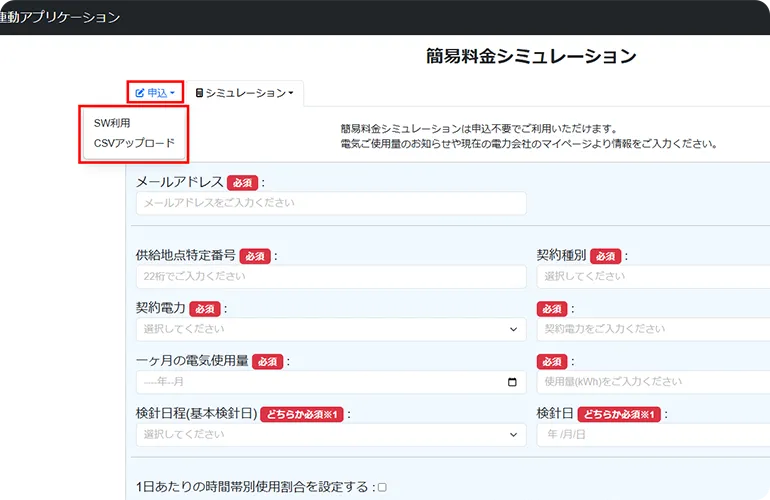Click the chevron arrow in 検針日程 select
770x500 pixels.
coord(513,435)
